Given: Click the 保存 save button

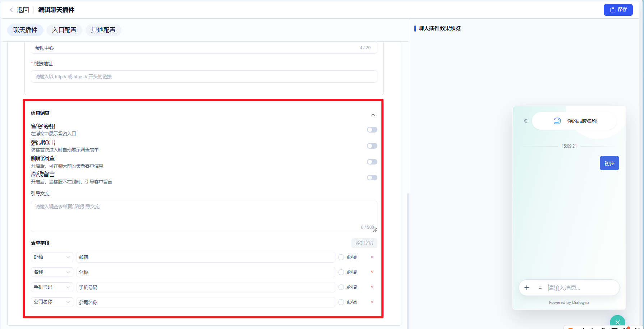Looking at the screenshot, I should click(x=618, y=10).
